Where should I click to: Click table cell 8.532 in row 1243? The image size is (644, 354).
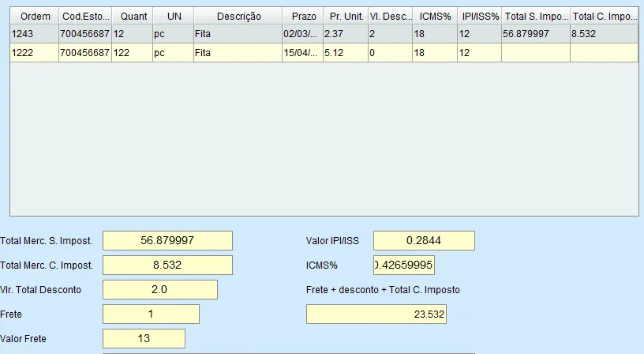coord(605,34)
